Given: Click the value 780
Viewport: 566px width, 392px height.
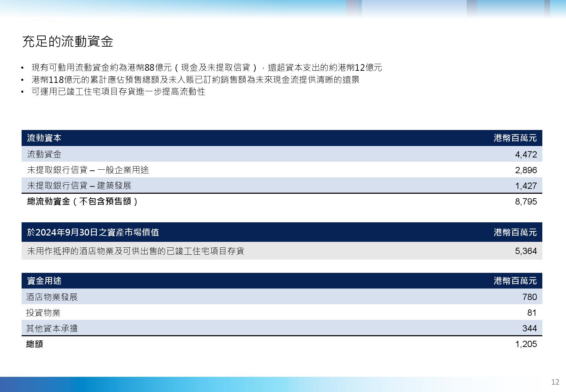Looking at the screenshot, I should tap(530, 297).
